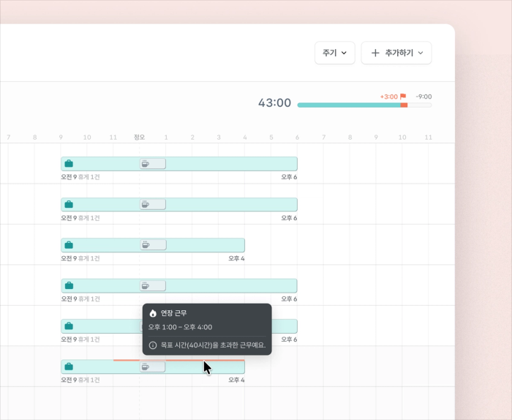The height and width of the screenshot is (420, 512).
Task: Open the coffee break block in the third row
Action: pos(153,245)
